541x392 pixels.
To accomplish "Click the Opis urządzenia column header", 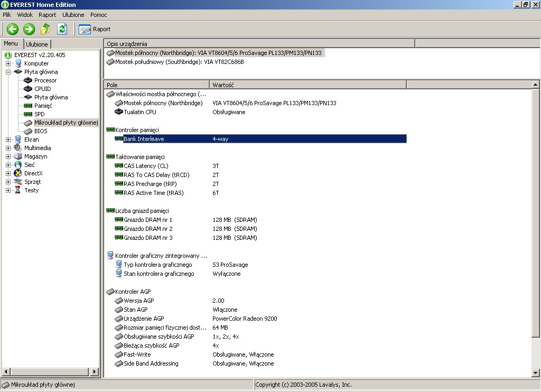I will coord(259,44).
